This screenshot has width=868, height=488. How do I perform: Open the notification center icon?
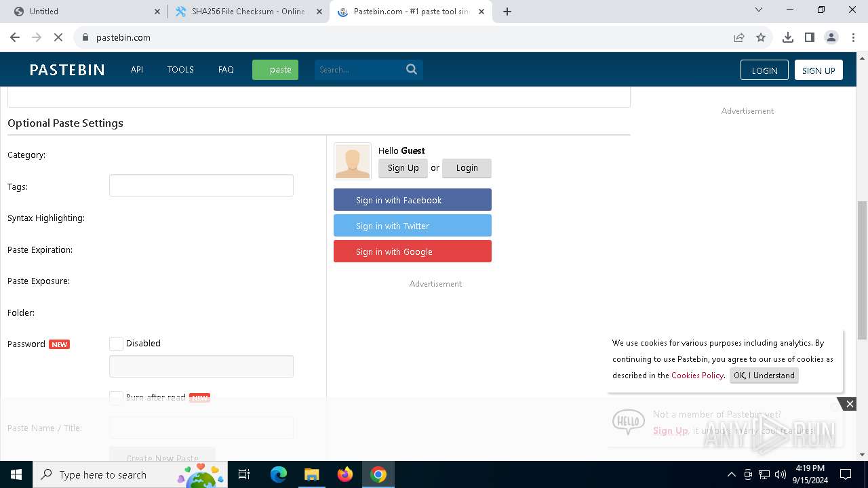846,474
